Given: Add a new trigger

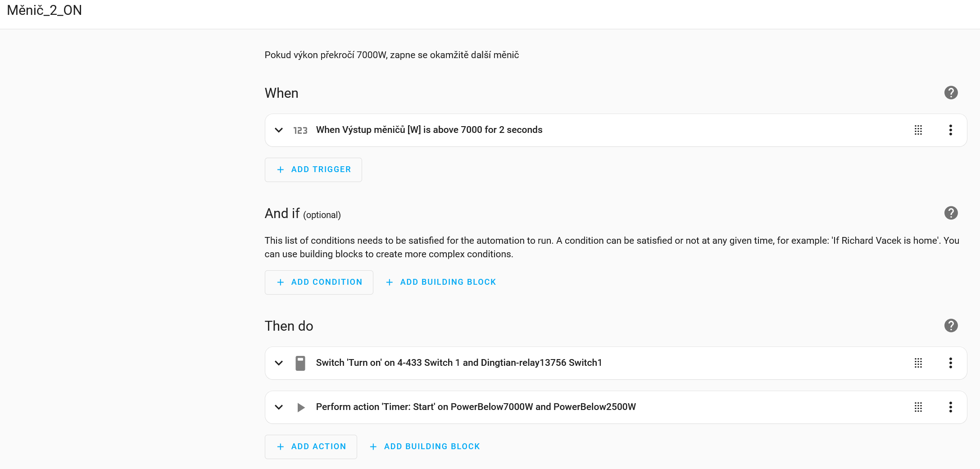Looking at the screenshot, I should [313, 170].
